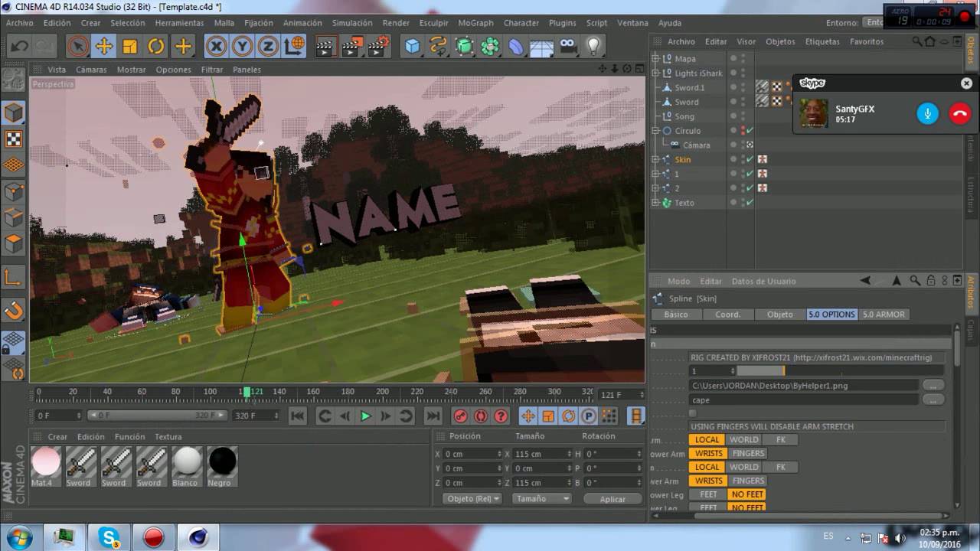Open the Tamaño dropdown in coordinates
Image resolution: width=980 pixels, height=551 pixels.
tap(541, 498)
